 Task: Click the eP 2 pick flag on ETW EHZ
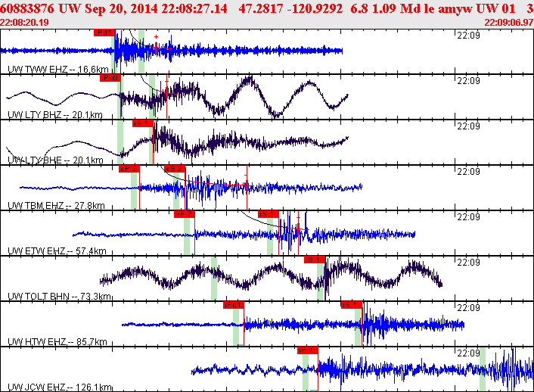(184, 214)
